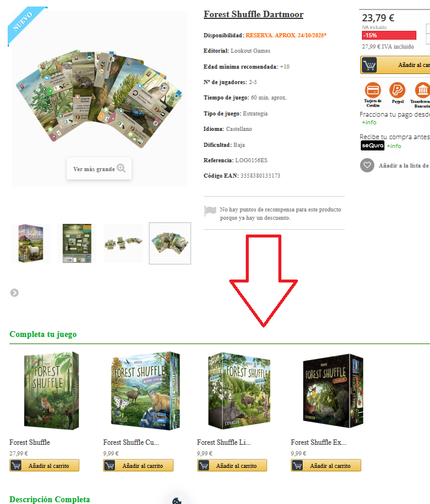Select the game box front thumbnail

31,243
